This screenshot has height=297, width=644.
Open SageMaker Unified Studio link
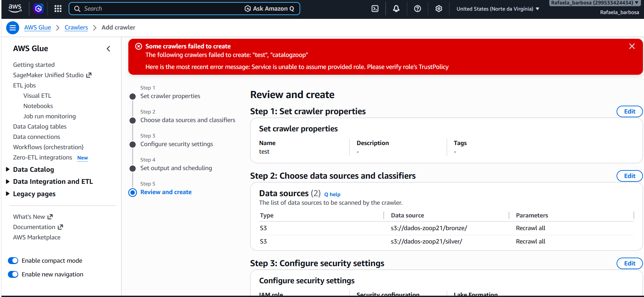(48, 75)
